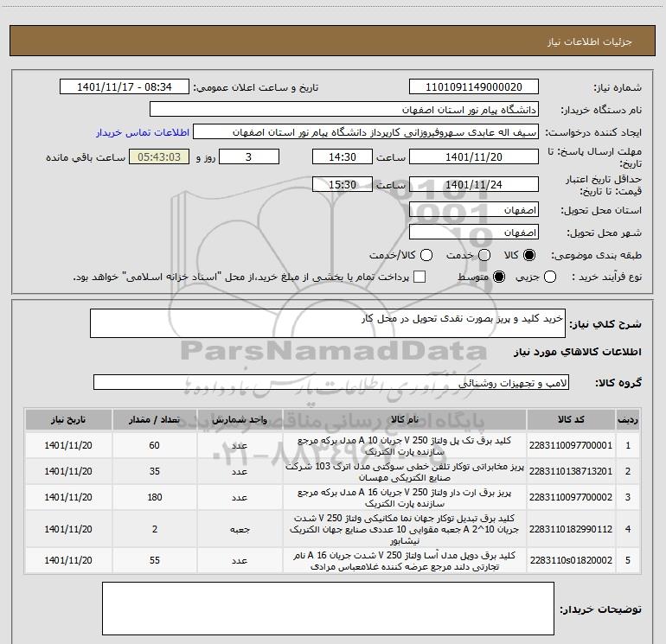The height and width of the screenshot is (644, 666).
Task: Click item name پریز برق ارت دار
Action: click(x=405, y=498)
